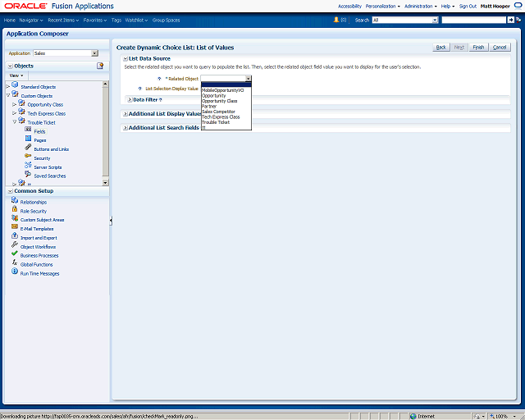
Task: Click the Sign Out link
Action: (468, 7)
